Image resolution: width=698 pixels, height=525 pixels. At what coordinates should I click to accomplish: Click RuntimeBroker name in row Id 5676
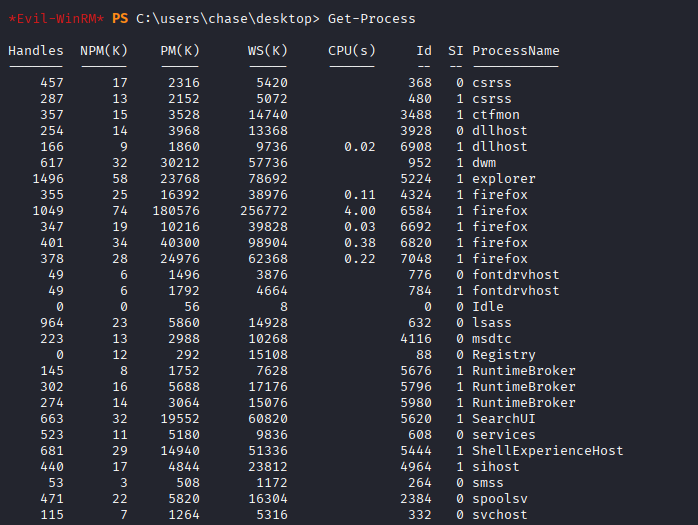(x=524, y=371)
